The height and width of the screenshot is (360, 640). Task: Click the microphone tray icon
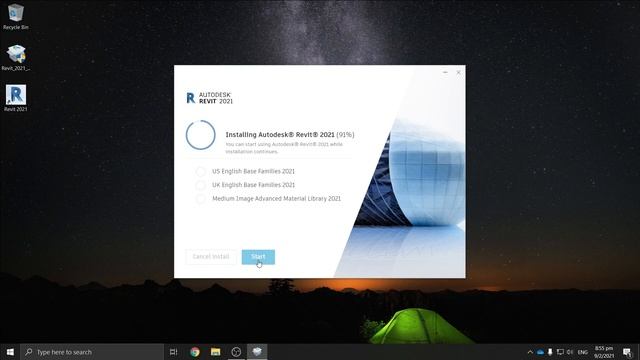click(550, 352)
